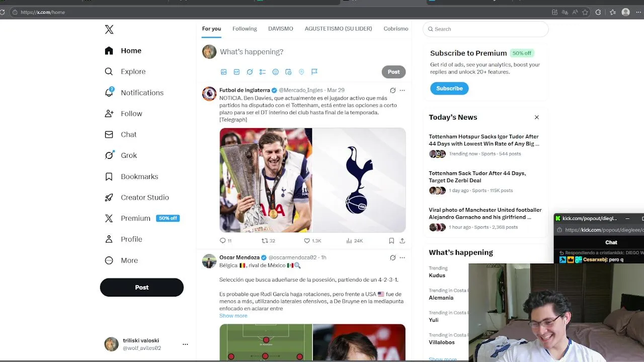Click Chat header in Kick popout window
The width and height of the screenshot is (644, 362).
point(611,242)
